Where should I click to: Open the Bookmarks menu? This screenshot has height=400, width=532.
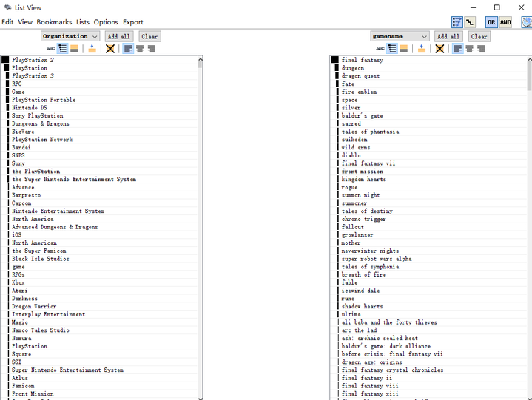pos(54,22)
